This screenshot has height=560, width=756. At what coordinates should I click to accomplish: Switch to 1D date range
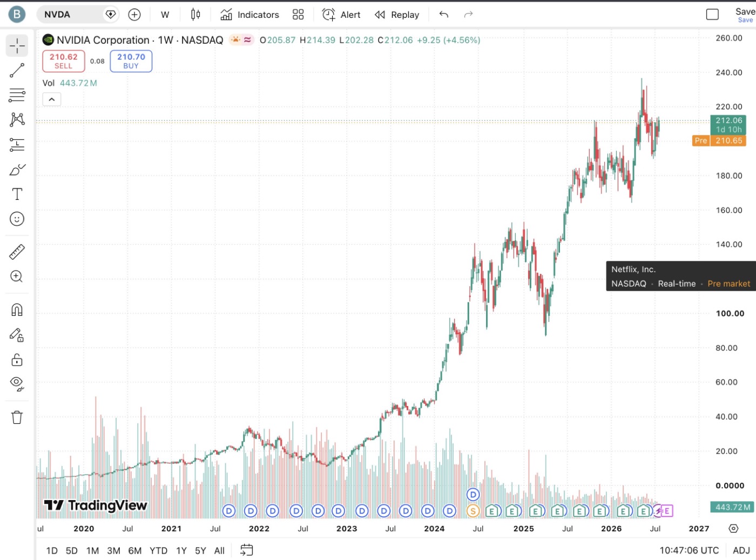tap(52, 551)
